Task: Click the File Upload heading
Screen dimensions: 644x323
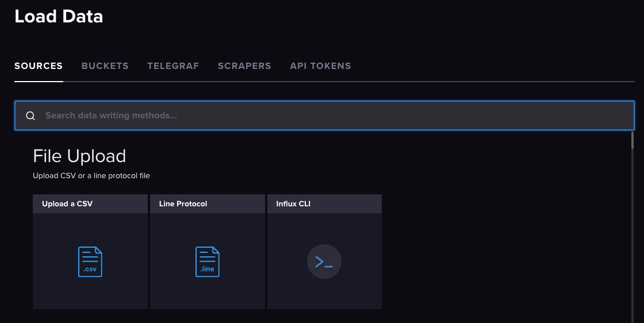Action: coord(79,156)
